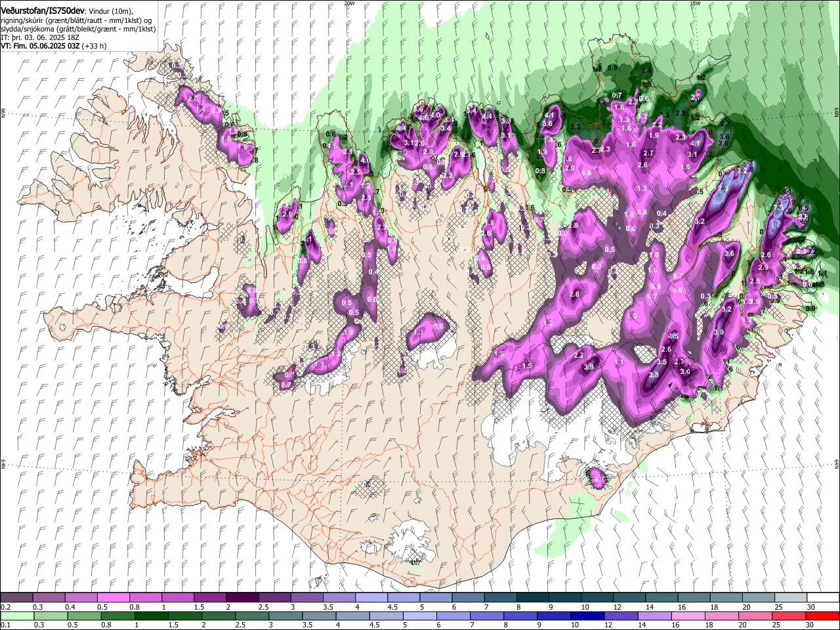Click the 20W longitude label at top
The height and width of the screenshot is (630, 840).
(x=349, y=3)
